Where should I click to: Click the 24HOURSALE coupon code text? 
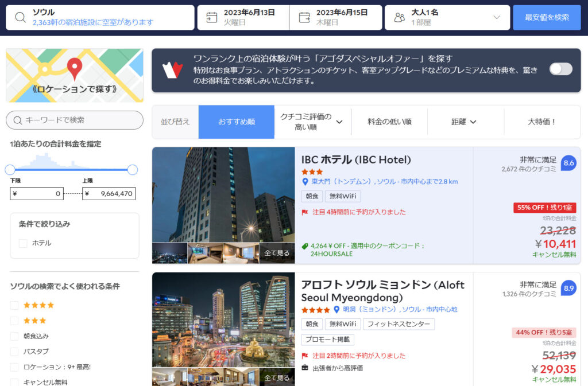coord(331,254)
